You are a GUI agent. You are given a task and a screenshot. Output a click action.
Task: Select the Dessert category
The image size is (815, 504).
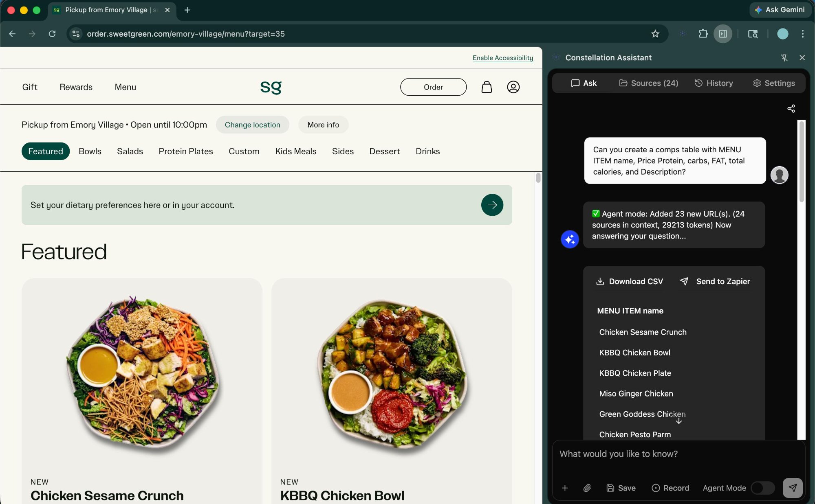pos(385,151)
